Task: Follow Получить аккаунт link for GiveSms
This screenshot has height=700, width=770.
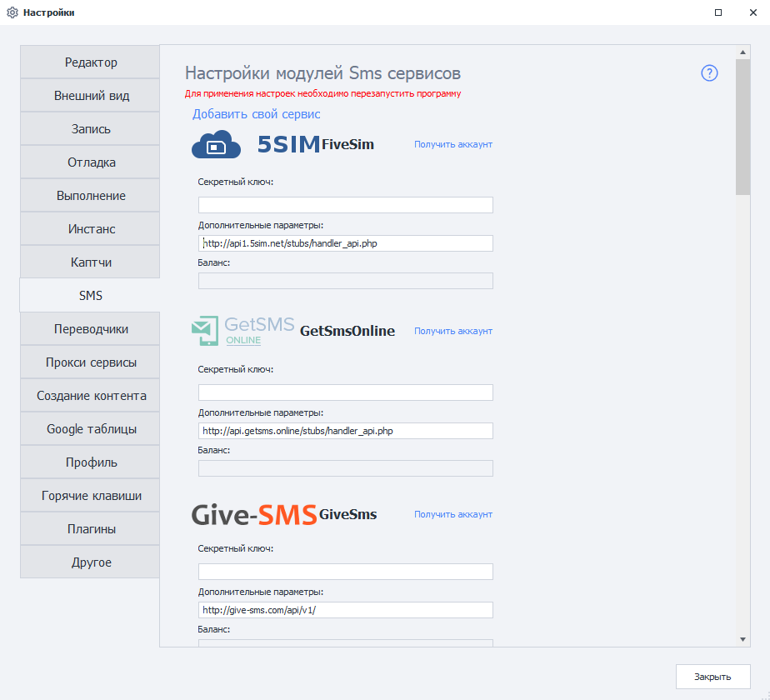Action: pos(453,514)
